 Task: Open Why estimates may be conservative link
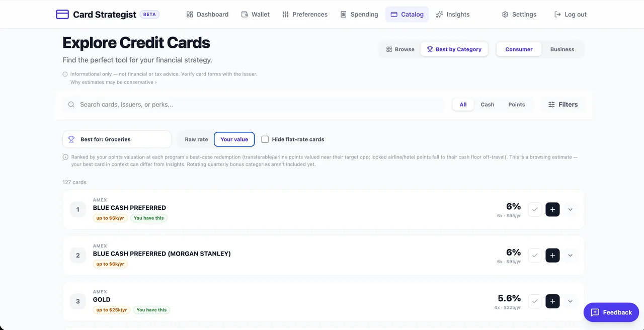[x=113, y=82]
